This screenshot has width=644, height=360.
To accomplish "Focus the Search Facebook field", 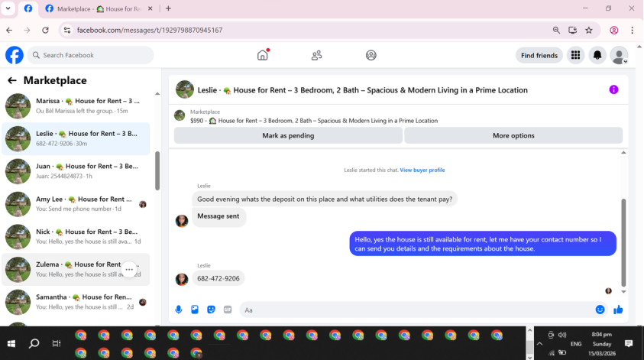I will point(90,55).
